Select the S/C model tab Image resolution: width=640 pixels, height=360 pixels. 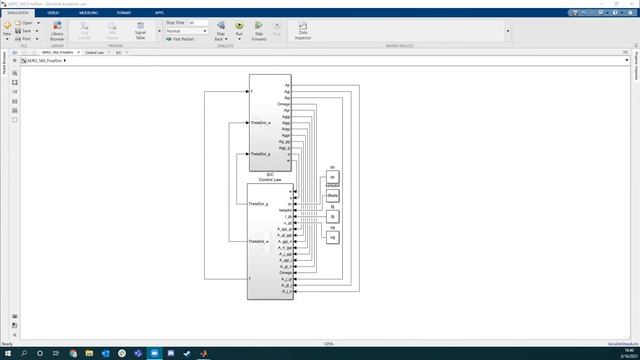click(118, 53)
